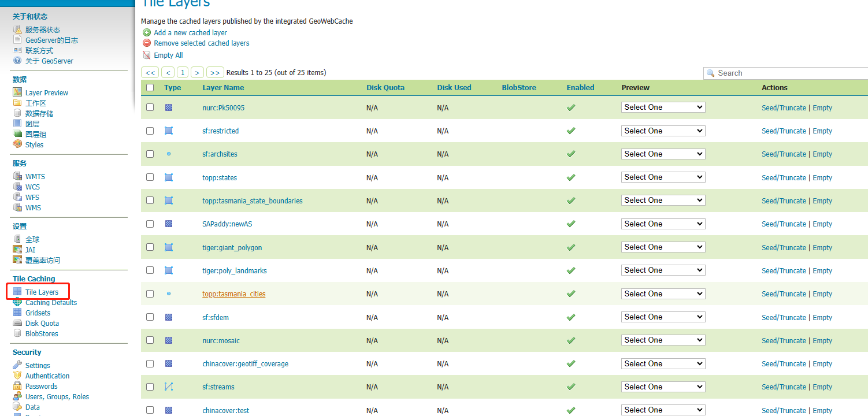Check the box for sf:archsites
This screenshot has width=868, height=416.
point(150,154)
